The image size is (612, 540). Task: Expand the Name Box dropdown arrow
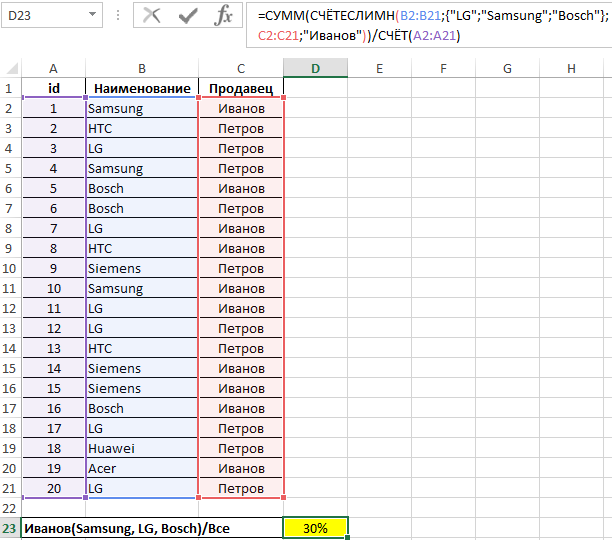[x=92, y=16]
